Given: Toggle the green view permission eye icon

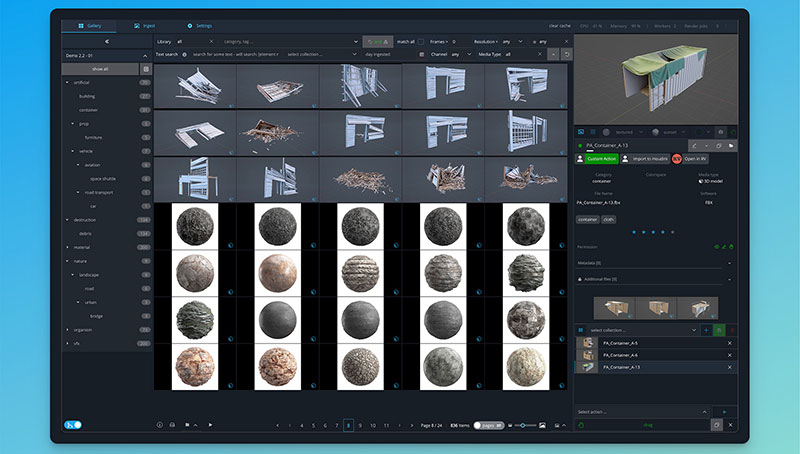Looking at the screenshot, I should (x=716, y=247).
